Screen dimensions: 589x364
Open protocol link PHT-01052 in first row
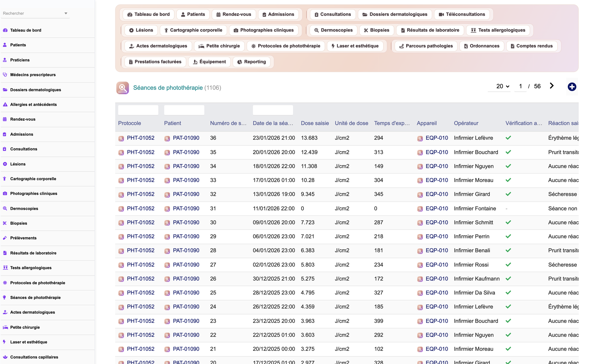click(140, 138)
